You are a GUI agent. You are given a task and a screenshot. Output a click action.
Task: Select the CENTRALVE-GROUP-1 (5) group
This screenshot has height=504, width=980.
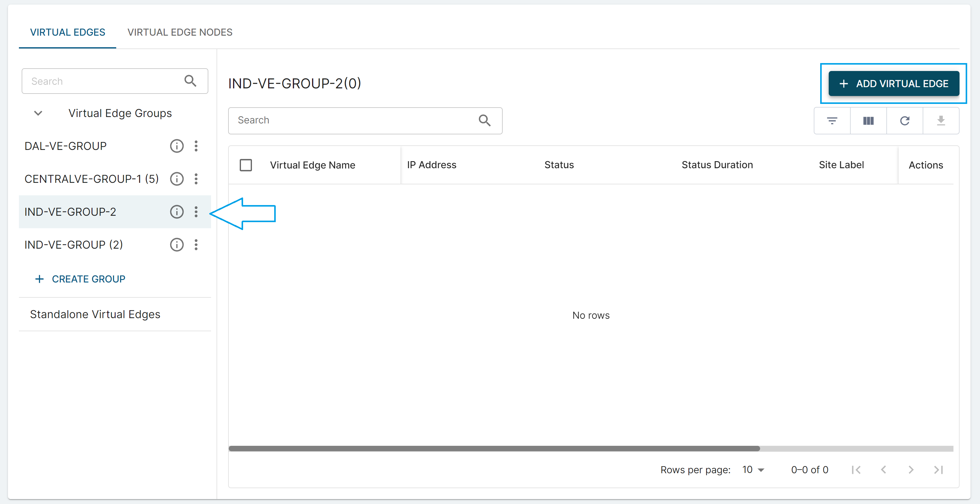point(91,179)
